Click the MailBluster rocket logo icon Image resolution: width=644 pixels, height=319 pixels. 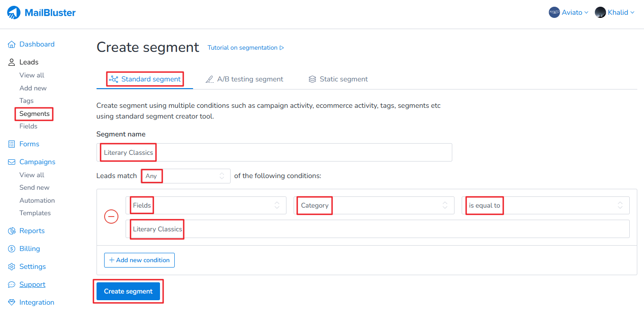pos(14,13)
